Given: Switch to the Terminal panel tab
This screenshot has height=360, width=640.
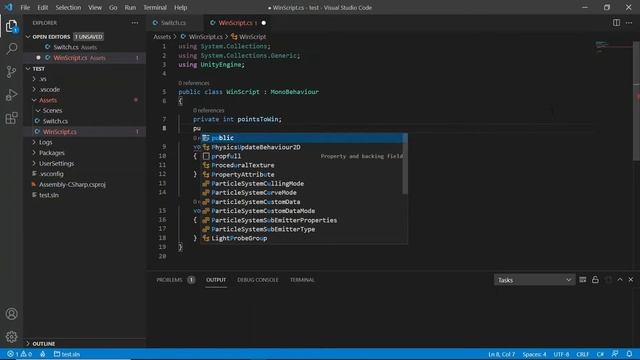Looking at the screenshot, I should [x=302, y=280].
